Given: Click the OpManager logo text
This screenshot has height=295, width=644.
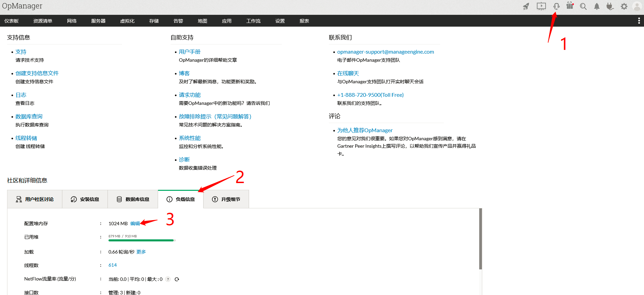Looking at the screenshot, I should pos(22,6).
